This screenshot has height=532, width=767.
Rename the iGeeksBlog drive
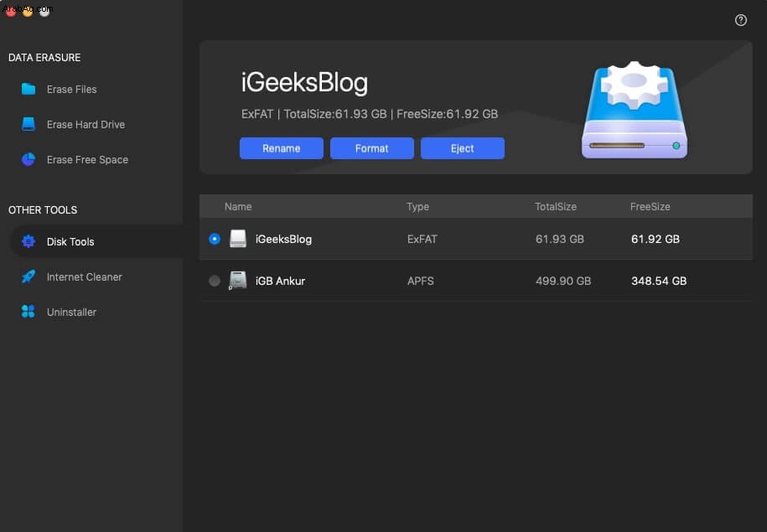282,148
